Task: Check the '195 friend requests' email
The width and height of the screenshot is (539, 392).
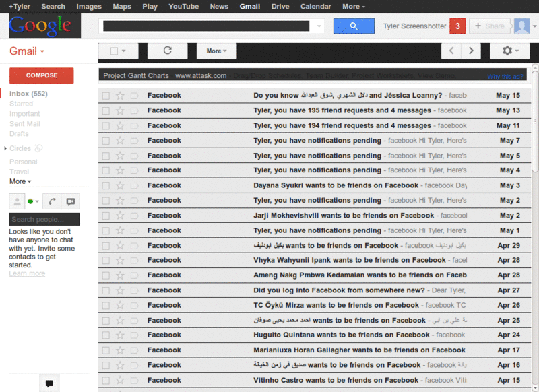Action: coord(106,110)
